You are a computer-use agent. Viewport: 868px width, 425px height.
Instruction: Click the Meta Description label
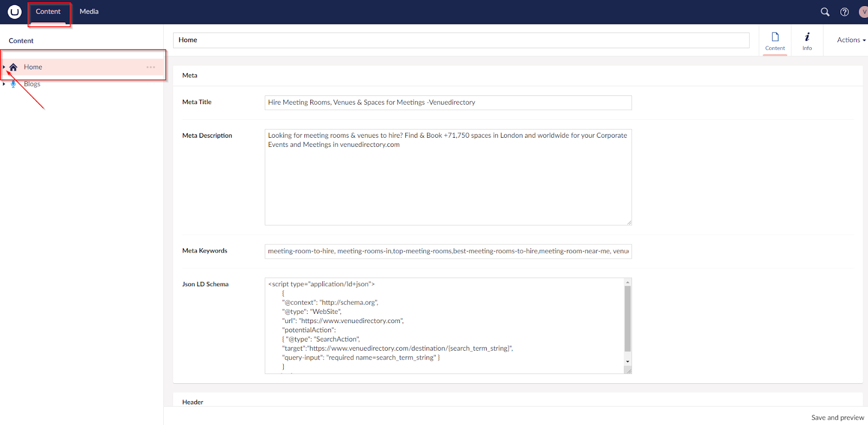[207, 136]
